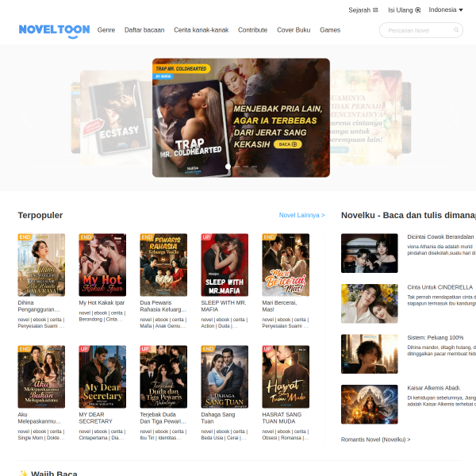Open Dihina Pengangguran book cover
The height and width of the screenshot is (476, 476).
click(x=41, y=265)
